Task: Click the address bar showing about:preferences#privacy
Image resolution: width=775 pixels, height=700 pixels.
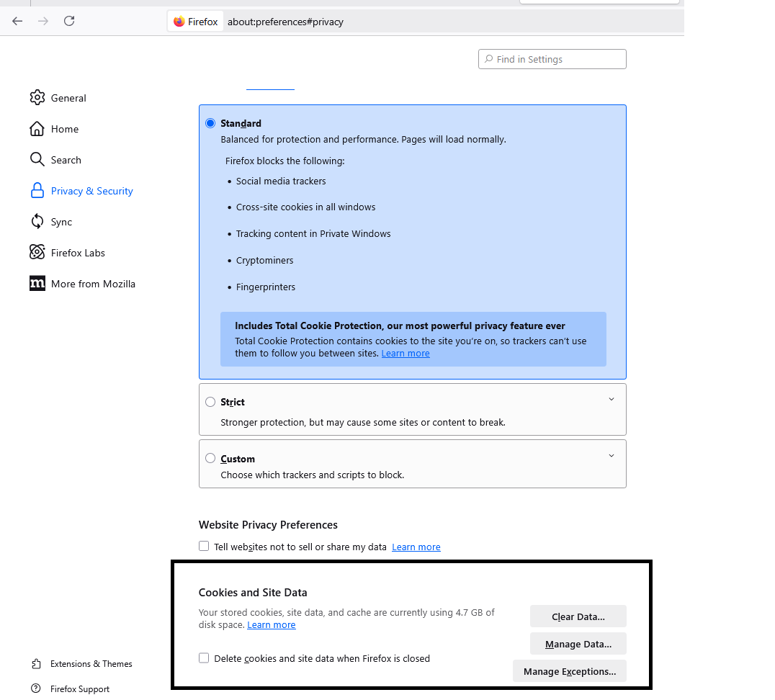Action: pos(285,22)
